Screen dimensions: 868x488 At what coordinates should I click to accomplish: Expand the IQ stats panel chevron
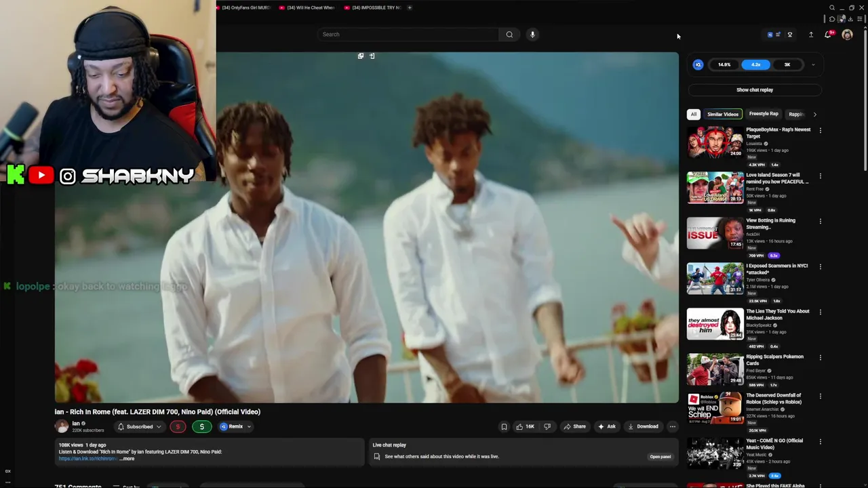coord(813,65)
